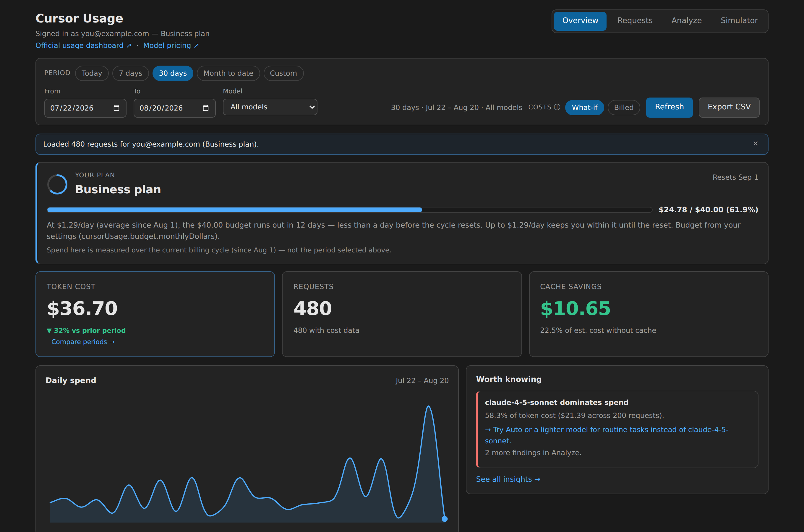This screenshot has width=804, height=532.
Task: Click the '30 days · Jul 22 – Aug 20 · All models' summary
Action: pos(456,108)
